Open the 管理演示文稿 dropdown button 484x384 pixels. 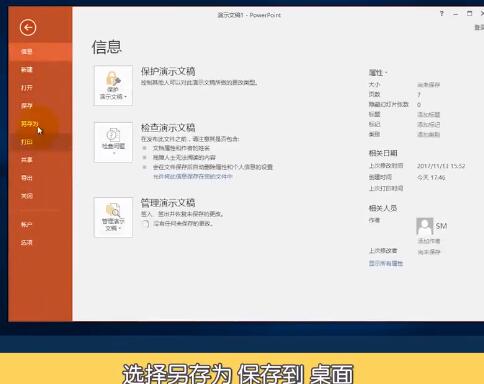[x=113, y=217]
